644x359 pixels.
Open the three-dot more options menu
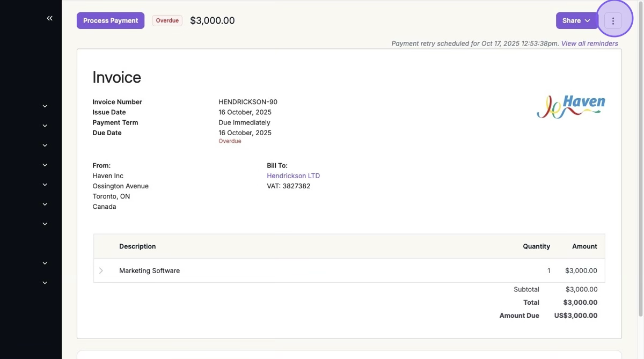coord(613,21)
